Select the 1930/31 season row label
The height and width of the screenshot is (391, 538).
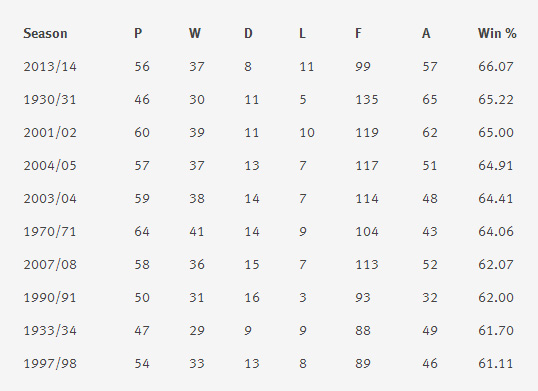50,100
